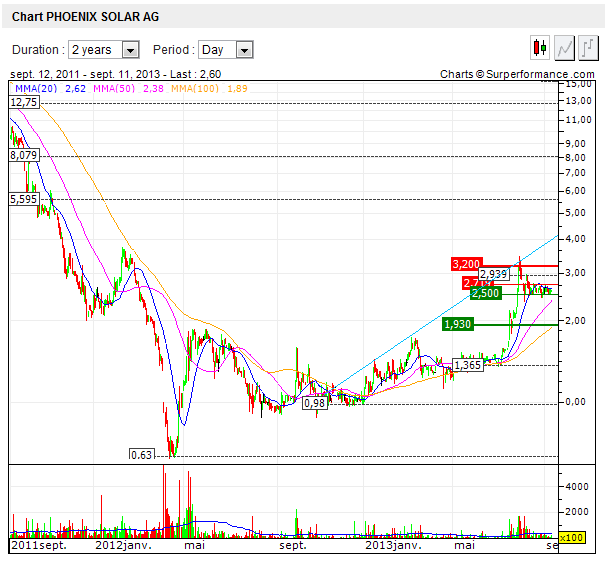Click the 4000 volume axis label
This screenshot has height=561, width=605.
coord(577,487)
